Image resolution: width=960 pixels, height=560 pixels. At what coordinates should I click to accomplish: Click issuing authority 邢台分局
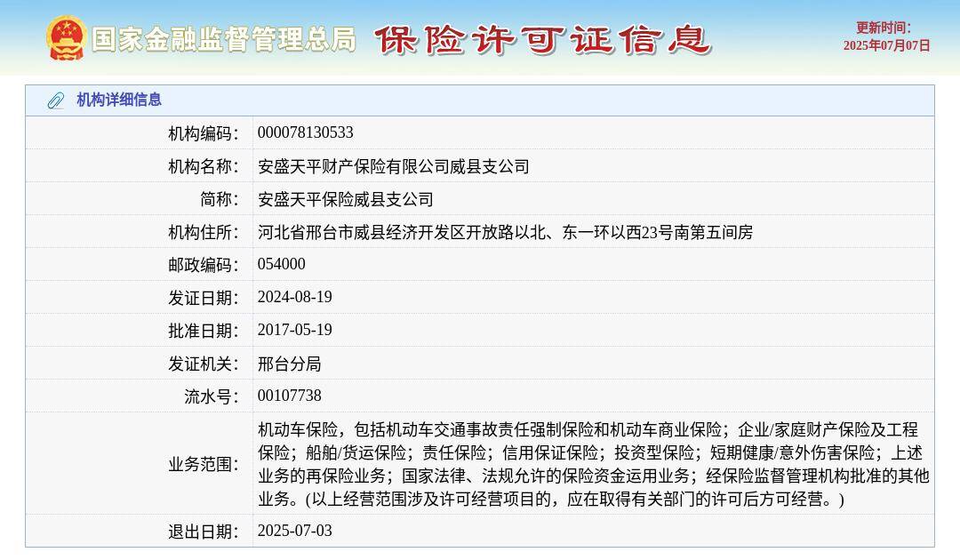(289, 364)
